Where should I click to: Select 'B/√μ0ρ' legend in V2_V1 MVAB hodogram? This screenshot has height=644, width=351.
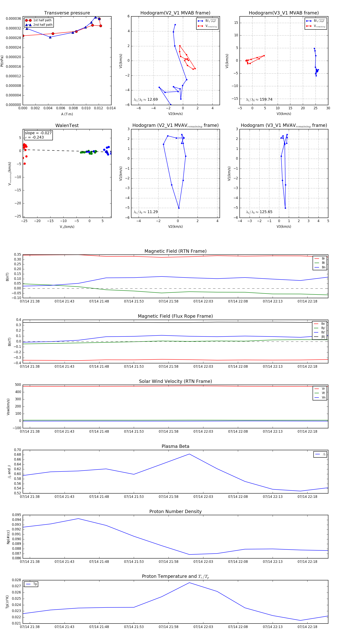(x=207, y=21)
